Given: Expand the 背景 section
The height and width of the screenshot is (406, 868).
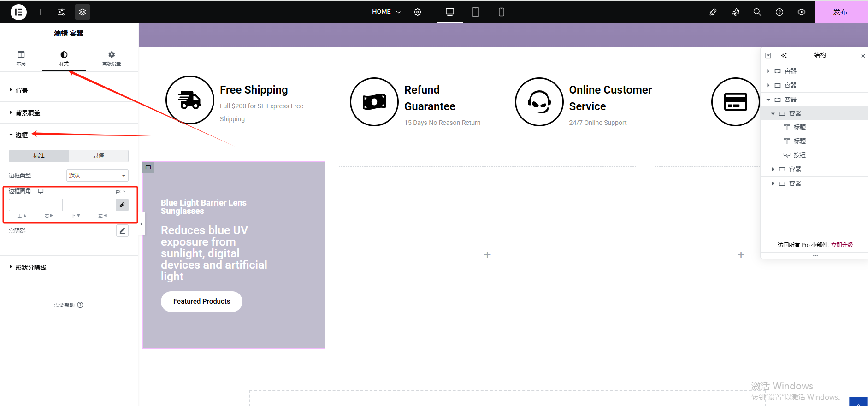Looking at the screenshot, I should tap(22, 90).
